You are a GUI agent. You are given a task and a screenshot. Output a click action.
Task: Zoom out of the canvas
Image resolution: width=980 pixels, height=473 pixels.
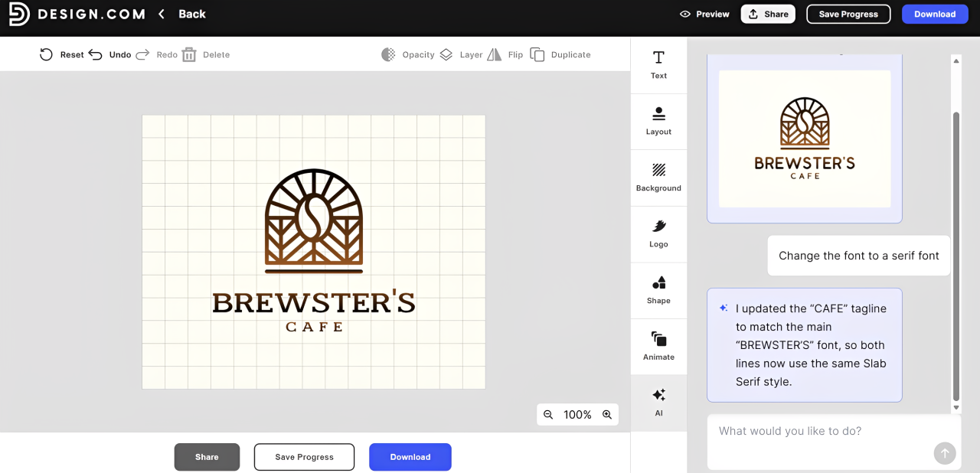(548, 415)
